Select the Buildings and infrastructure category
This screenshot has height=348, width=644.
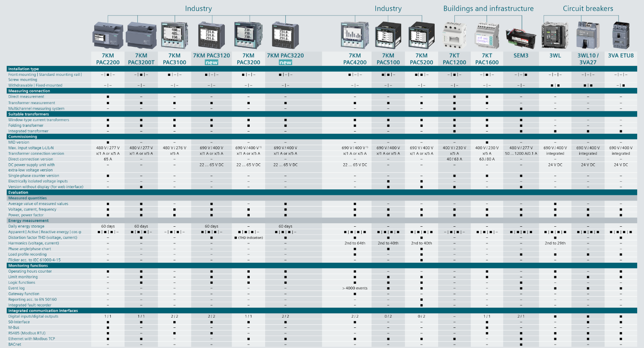point(488,8)
